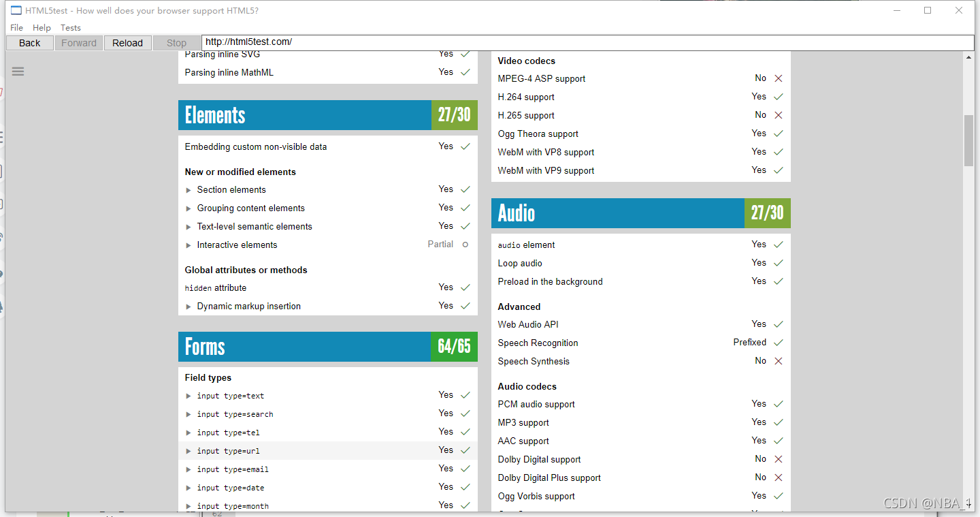Expand the input type=url row
980x517 pixels.
point(189,451)
